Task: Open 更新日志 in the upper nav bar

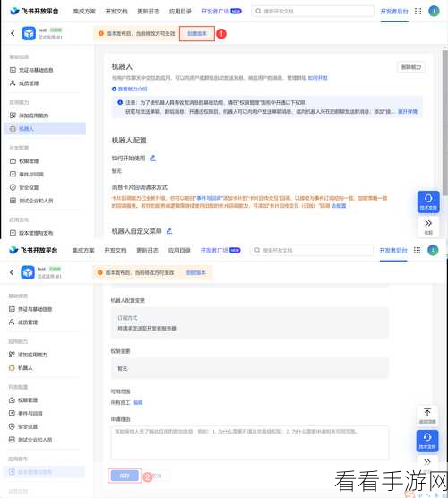Action: 148,12
